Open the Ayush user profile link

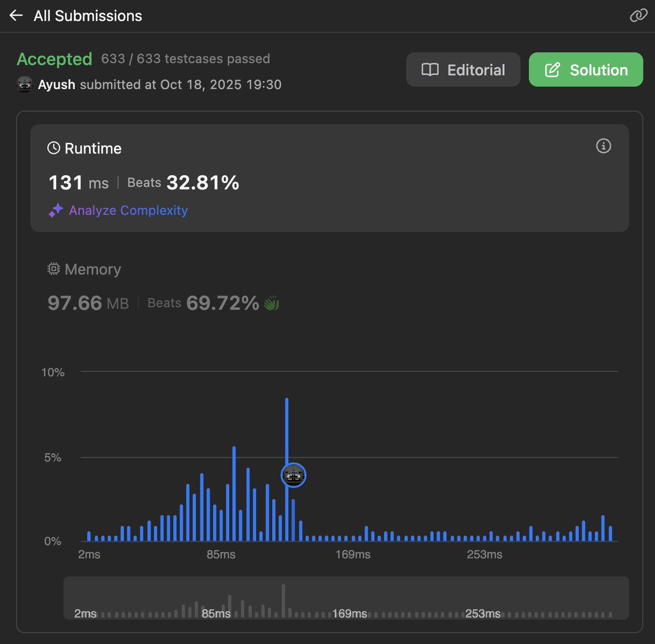pos(56,85)
